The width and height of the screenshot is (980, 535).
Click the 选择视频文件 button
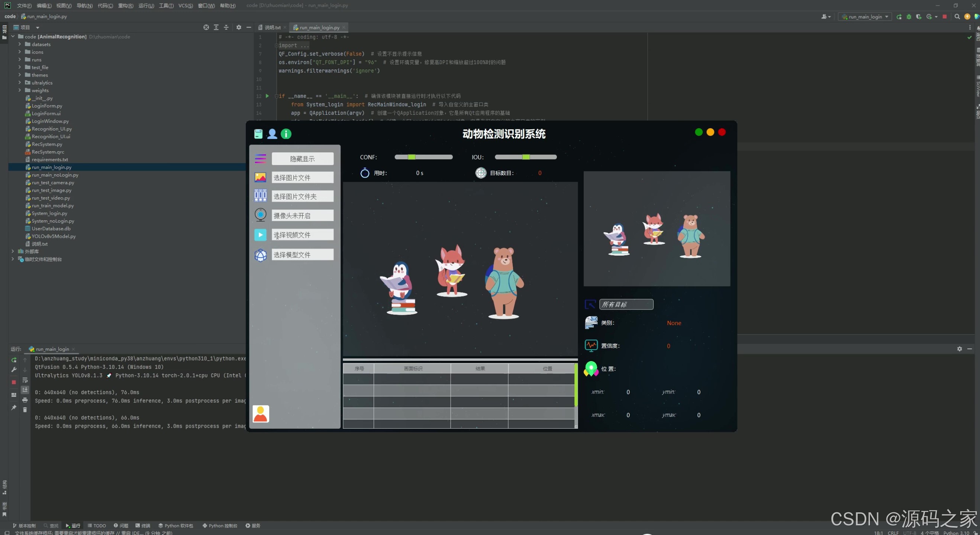tap(303, 235)
